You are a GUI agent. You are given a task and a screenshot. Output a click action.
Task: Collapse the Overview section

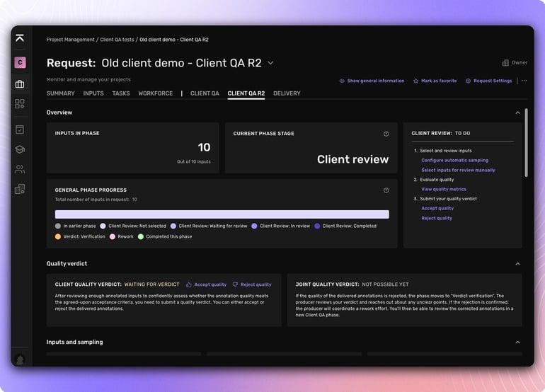pos(517,113)
